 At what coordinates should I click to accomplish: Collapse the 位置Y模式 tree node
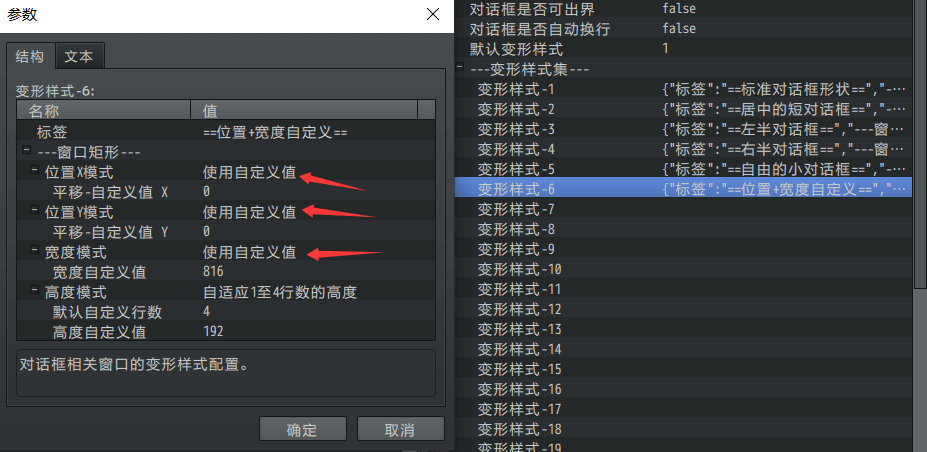(x=34, y=210)
